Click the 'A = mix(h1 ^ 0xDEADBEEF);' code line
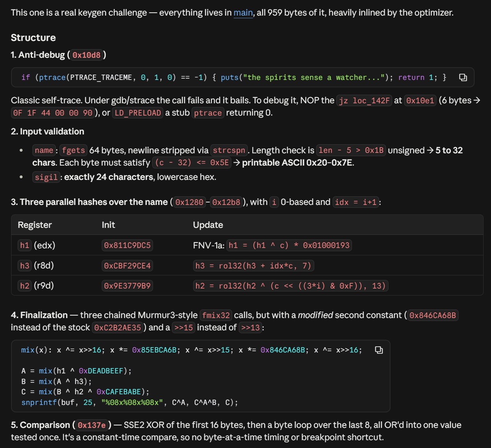 (76, 371)
